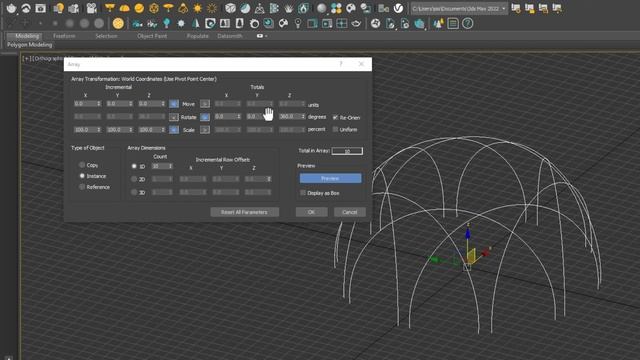Open the ribbon minimize options dropdown
Image resolution: width=640 pixels, height=360 pixels.
(x=266, y=36)
